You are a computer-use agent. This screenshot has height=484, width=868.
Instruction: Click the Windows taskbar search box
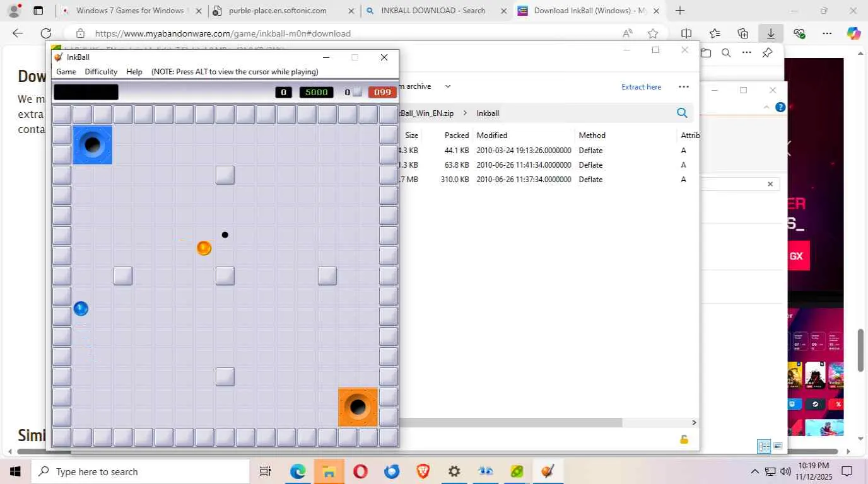pos(141,471)
